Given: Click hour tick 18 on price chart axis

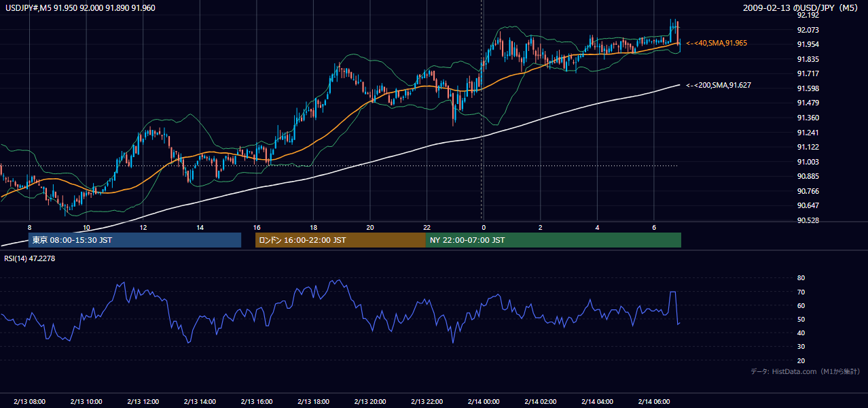Looking at the screenshot, I should [313, 227].
